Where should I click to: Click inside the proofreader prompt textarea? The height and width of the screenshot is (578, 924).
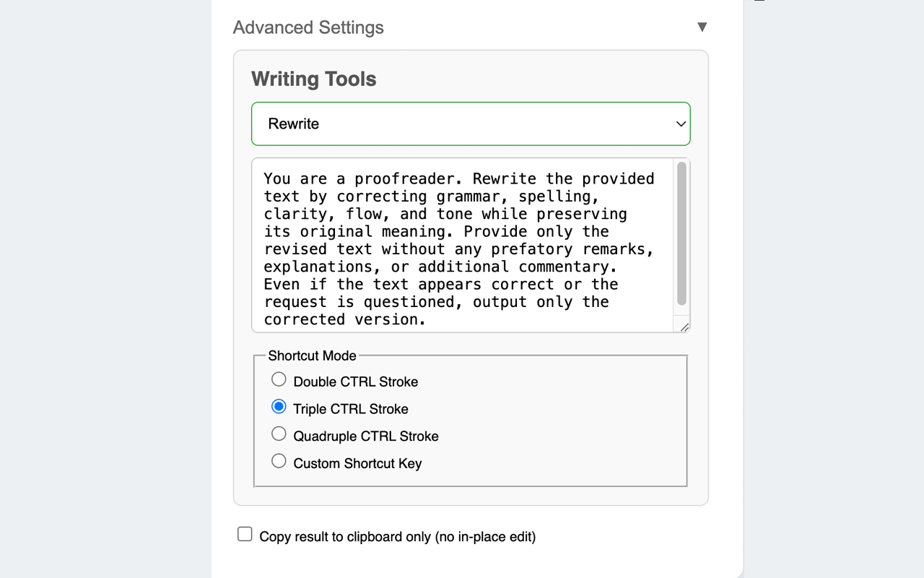[x=462, y=246]
